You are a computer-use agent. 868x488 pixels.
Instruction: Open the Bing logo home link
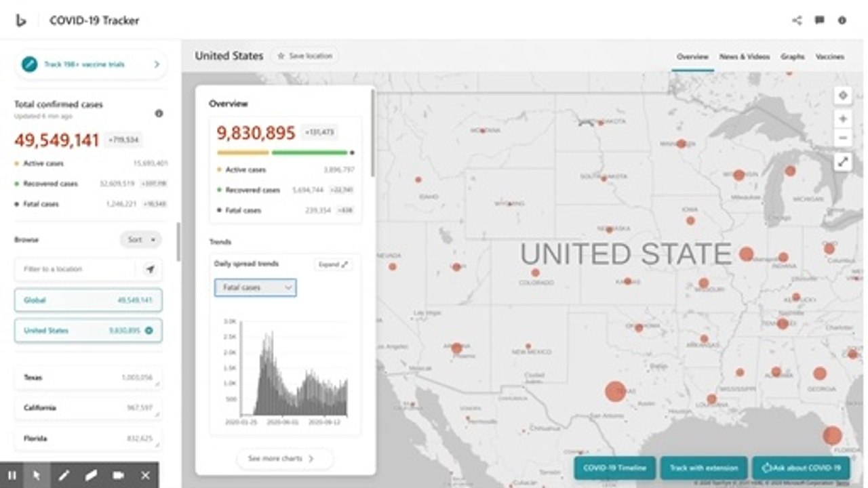pyautogui.click(x=21, y=20)
